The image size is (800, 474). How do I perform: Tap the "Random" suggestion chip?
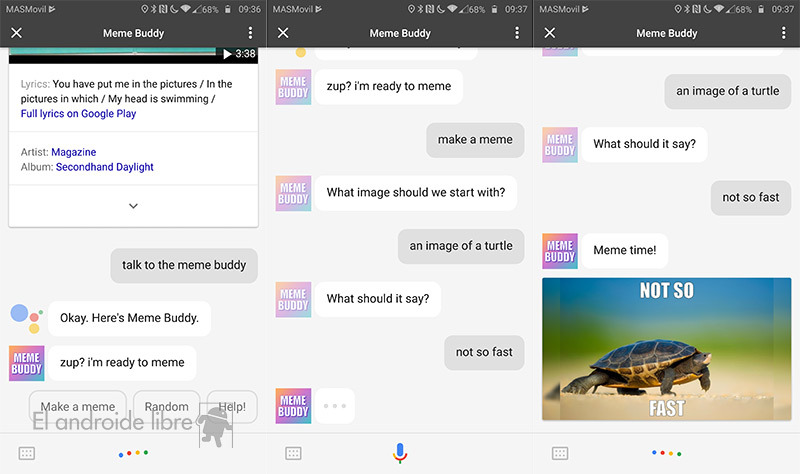tap(166, 407)
